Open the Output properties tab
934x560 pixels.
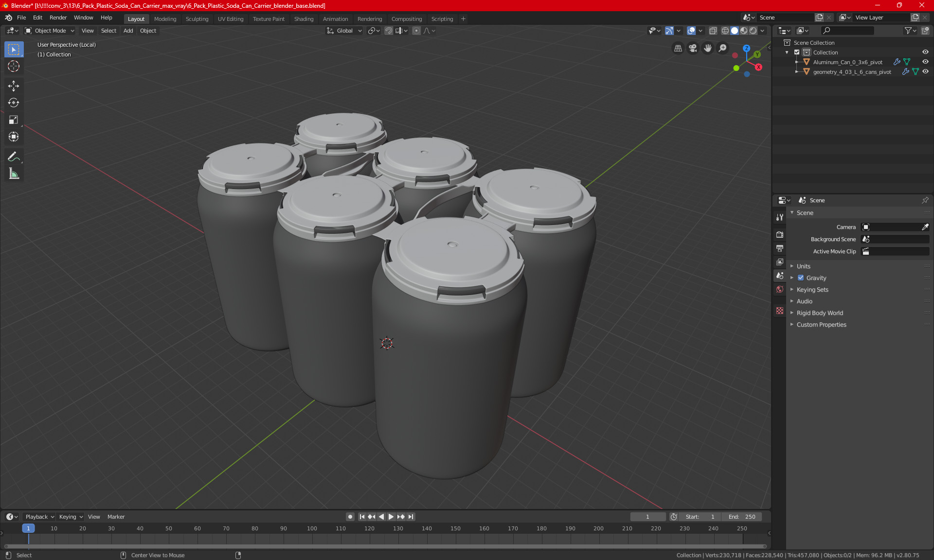point(780,248)
